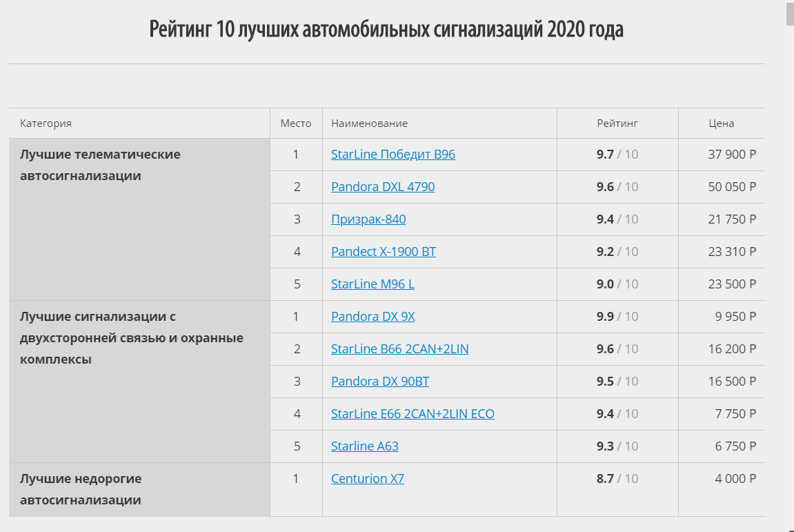Screen dimensions: 794x532
Task: Click the Цена column header
Action: click(x=721, y=123)
